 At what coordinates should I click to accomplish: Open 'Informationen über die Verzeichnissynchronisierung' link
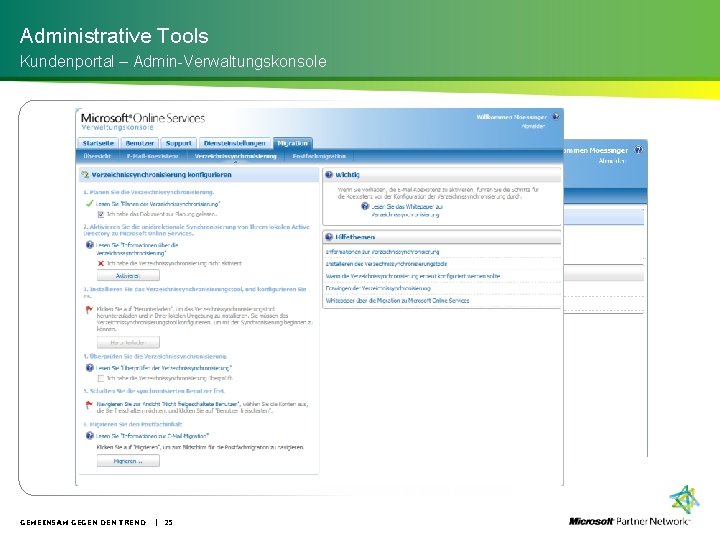137,249
